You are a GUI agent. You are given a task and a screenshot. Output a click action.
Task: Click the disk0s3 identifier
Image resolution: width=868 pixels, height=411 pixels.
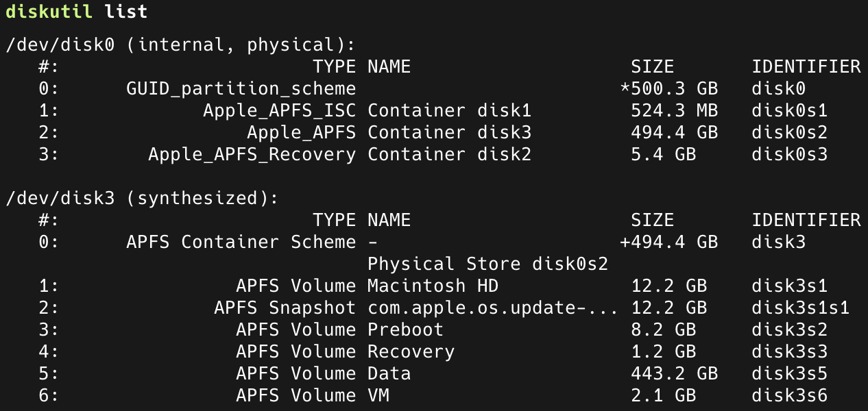coord(789,154)
